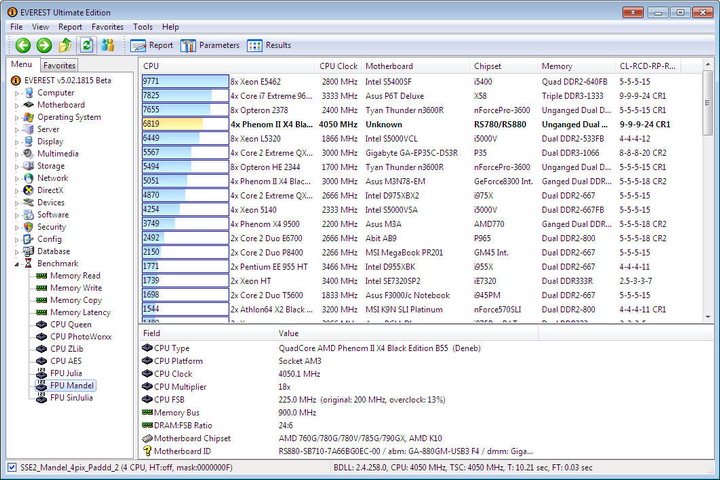Select the Computer tree icon

pos(29,93)
